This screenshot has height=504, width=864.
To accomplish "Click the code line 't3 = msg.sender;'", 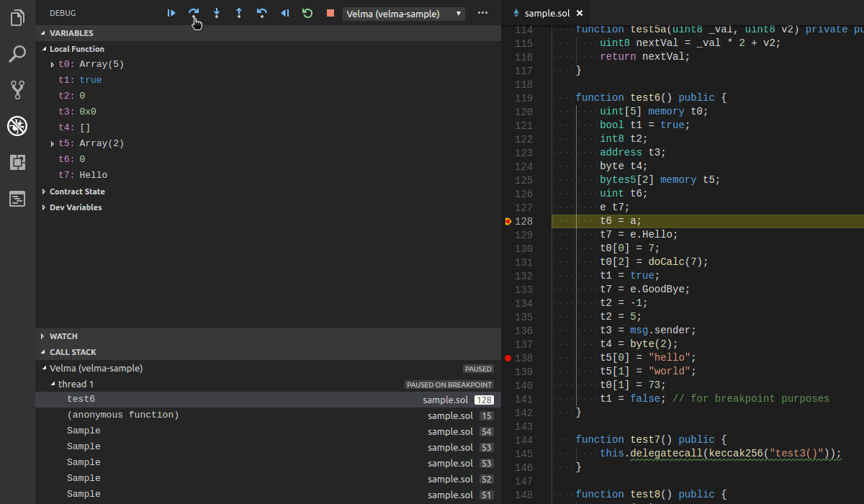I will tap(648, 330).
